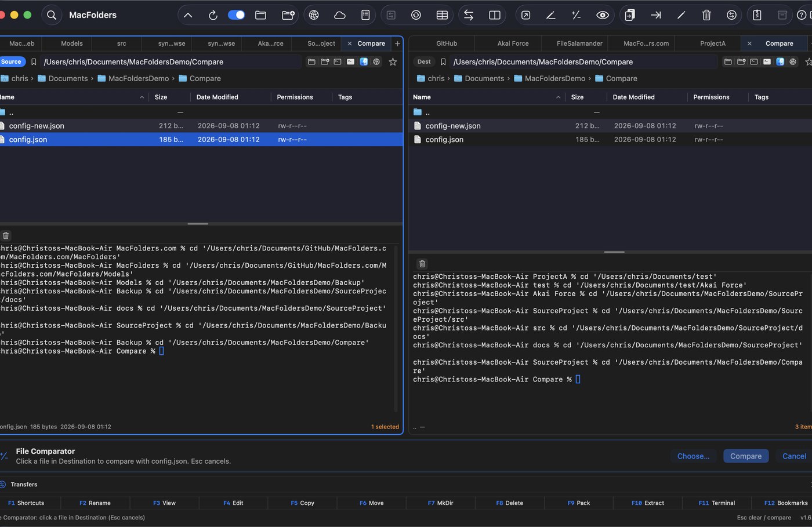Click the copy files icon in the toolbar
The width and height of the screenshot is (812, 527).
(x=630, y=15)
